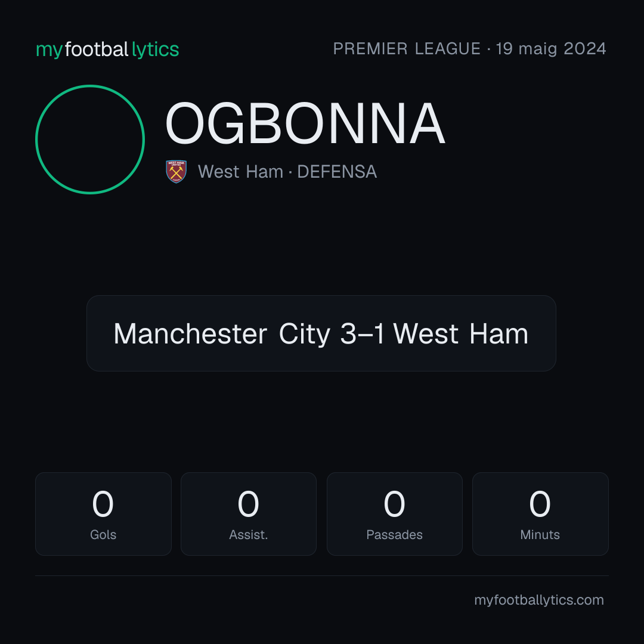Screen dimensions: 644x644
Task: Click the West Ham club crest icon
Action: [x=176, y=171]
